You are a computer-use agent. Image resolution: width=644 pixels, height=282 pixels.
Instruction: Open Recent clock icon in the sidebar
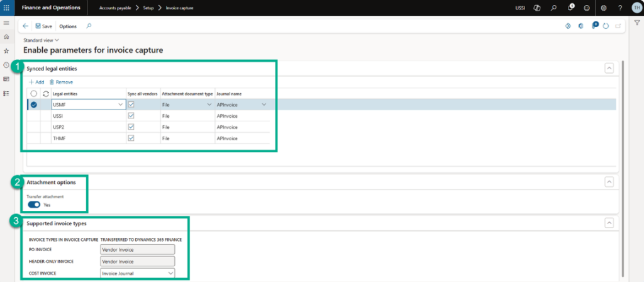tap(6, 65)
